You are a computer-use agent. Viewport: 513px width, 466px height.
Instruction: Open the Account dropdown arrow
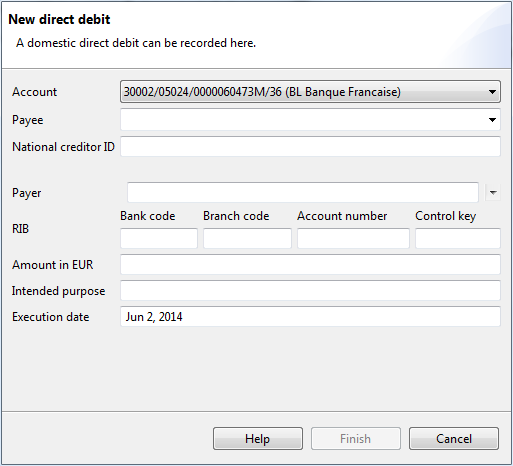pyautogui.click(x=492, y=92)
